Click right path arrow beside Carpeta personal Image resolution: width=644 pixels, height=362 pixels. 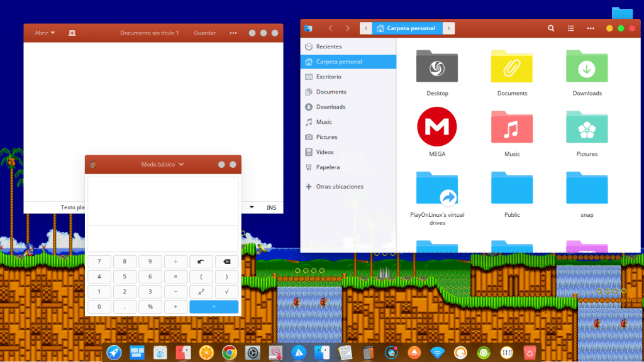point(448,28)
